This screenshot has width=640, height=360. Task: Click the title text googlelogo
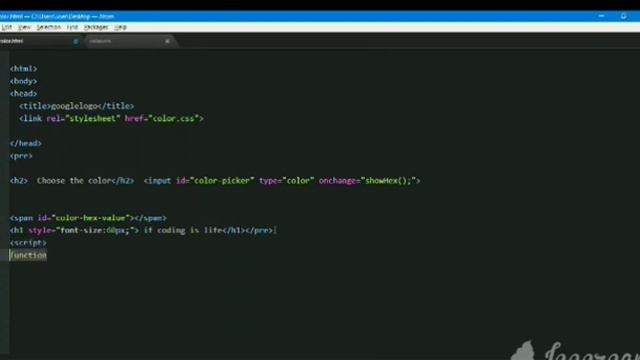[x=74, y=106]
